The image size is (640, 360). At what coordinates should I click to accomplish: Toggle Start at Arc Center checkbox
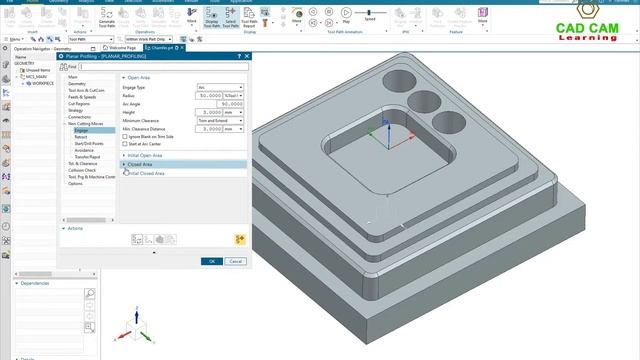coord(125,144)
